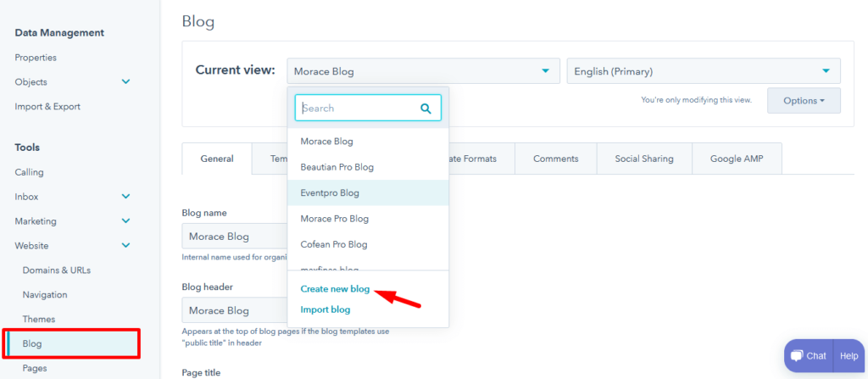The image size is (868, 379).
Task: Open Pages settings in sidebar
Action: coord(34,368)
